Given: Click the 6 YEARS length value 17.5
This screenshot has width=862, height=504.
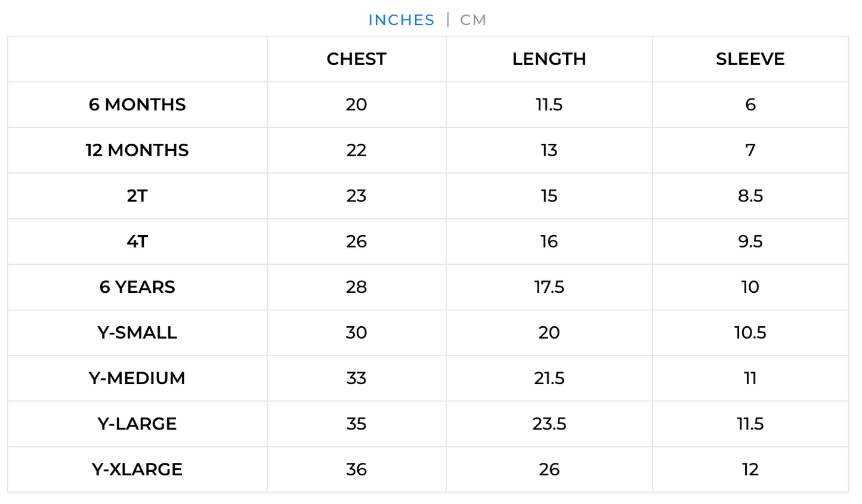Looking at the screenshot, I should coord(549,287).
